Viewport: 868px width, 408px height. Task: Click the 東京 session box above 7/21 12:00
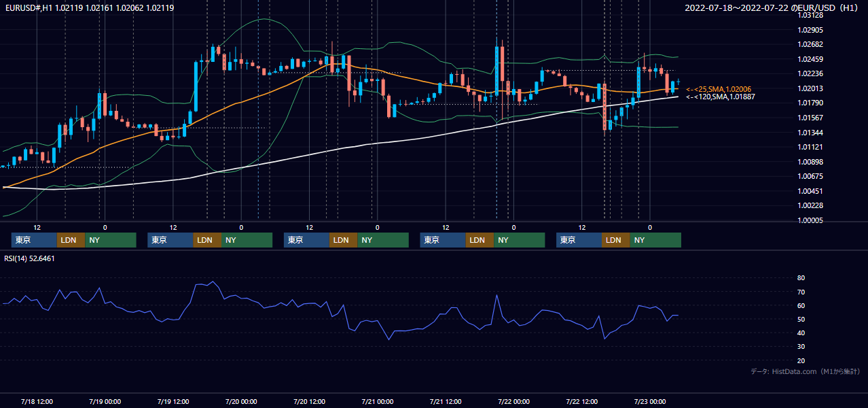[444, 240]
